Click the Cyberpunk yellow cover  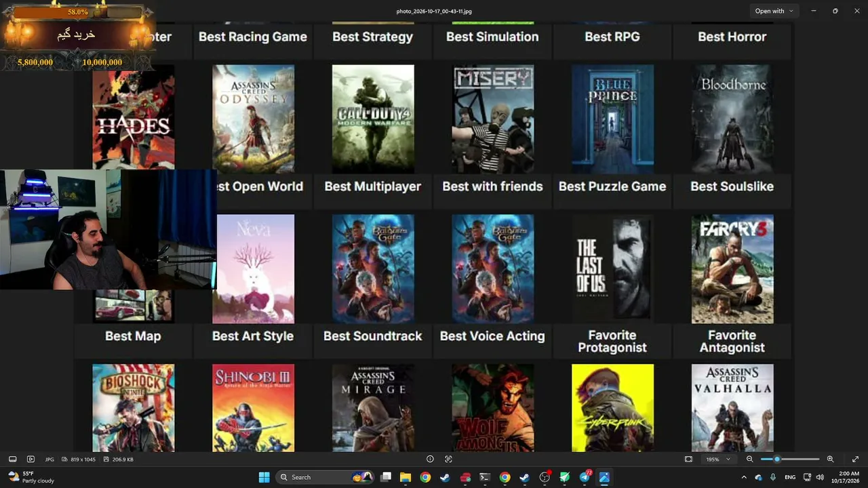click(x=612, y=408)
